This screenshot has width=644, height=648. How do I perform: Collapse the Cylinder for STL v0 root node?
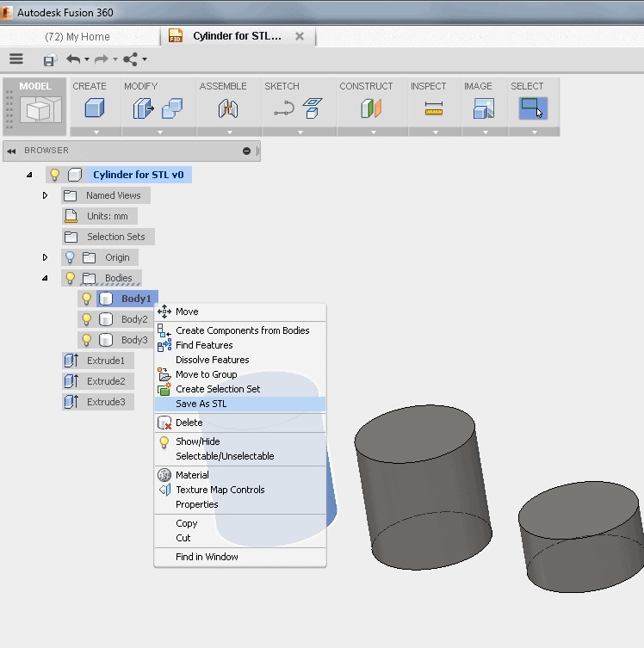coord(29,175)
